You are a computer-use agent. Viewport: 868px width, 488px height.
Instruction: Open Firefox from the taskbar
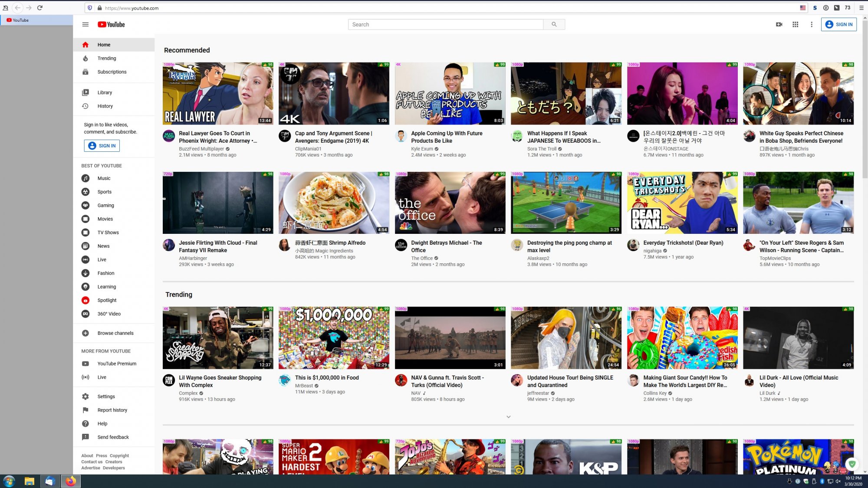71,481
